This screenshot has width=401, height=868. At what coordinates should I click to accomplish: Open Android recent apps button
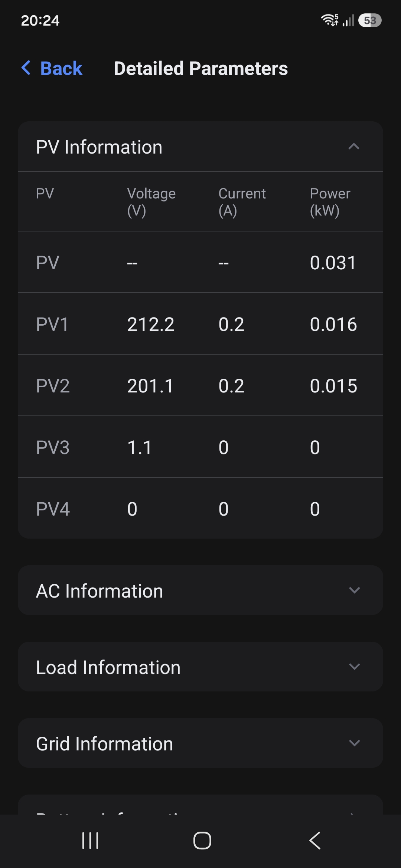(x=90, y=841)
